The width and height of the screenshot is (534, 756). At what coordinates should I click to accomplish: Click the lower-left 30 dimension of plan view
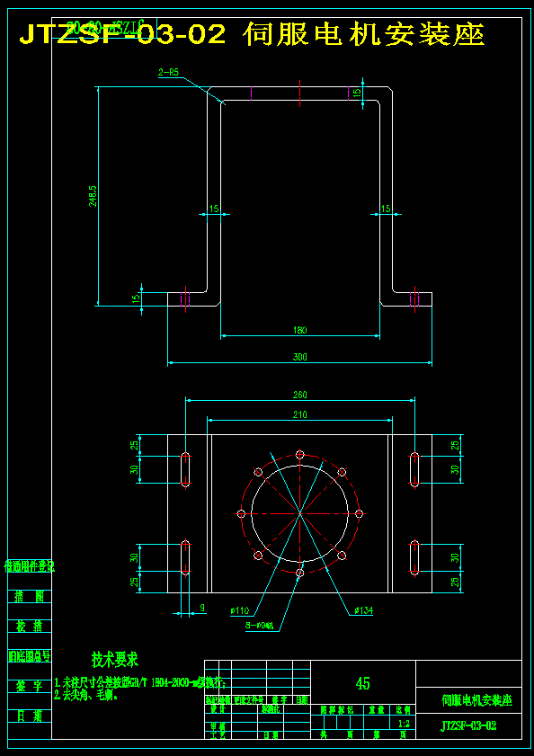click(x=136, y=558)
